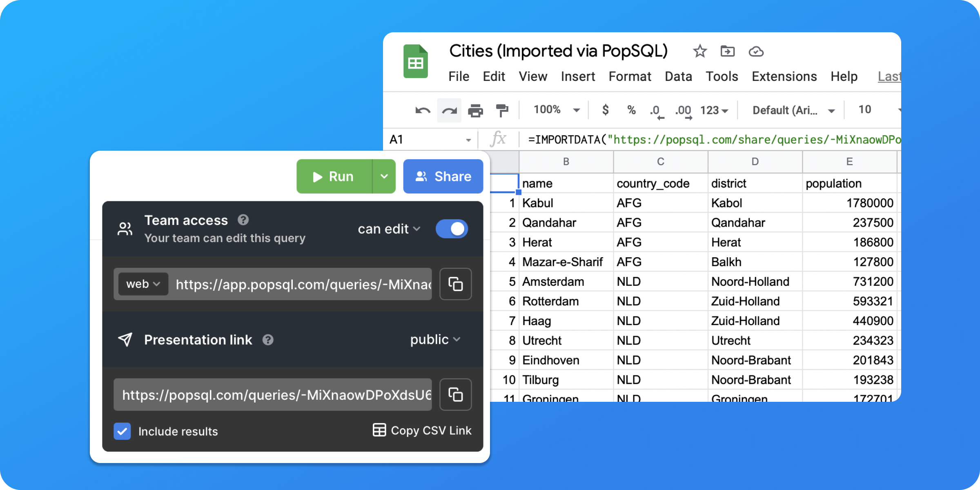Click the blue Share button
Image resolution: width=980 pixels, height=490 pixels.
tap(443, 176)
